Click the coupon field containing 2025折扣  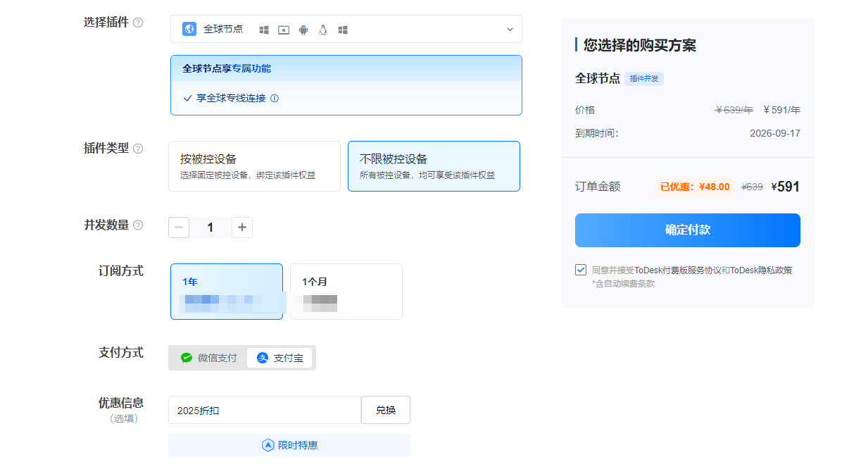(x=265, y=410)
